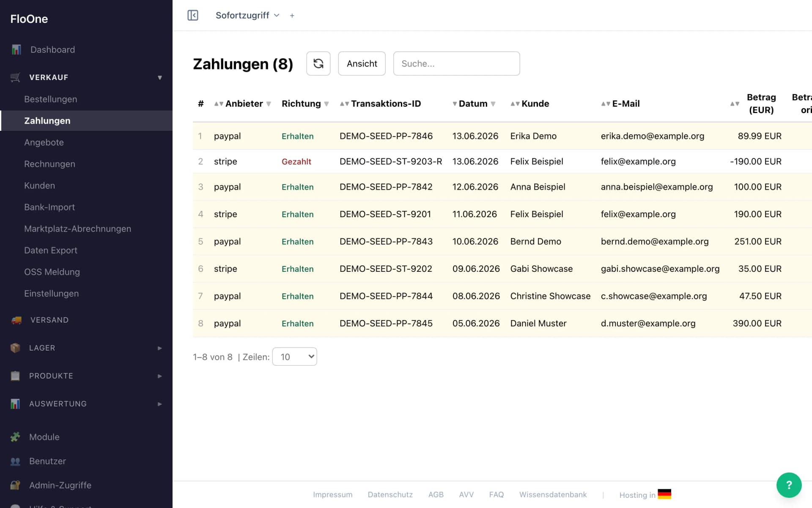Image resolution: width=812 pixels, height=508 pixels.
Task: Sort by the Transaktions-ID column header
Action: tap(386, 104)
